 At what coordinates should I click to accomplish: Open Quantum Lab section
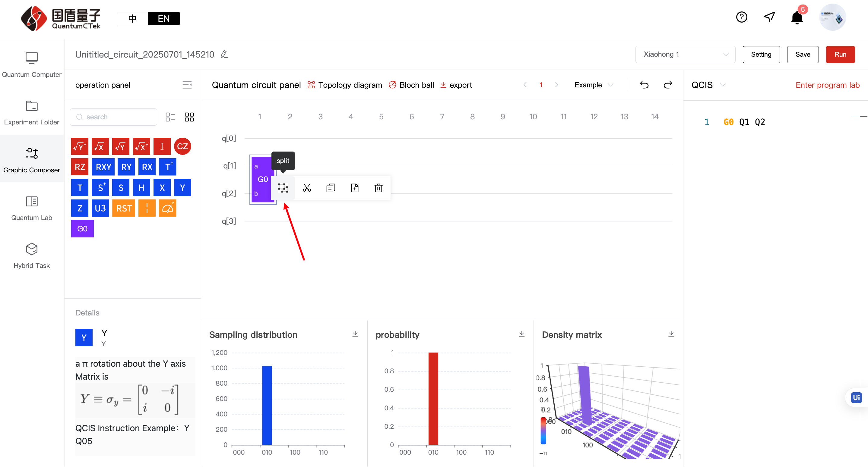point(32,208)
